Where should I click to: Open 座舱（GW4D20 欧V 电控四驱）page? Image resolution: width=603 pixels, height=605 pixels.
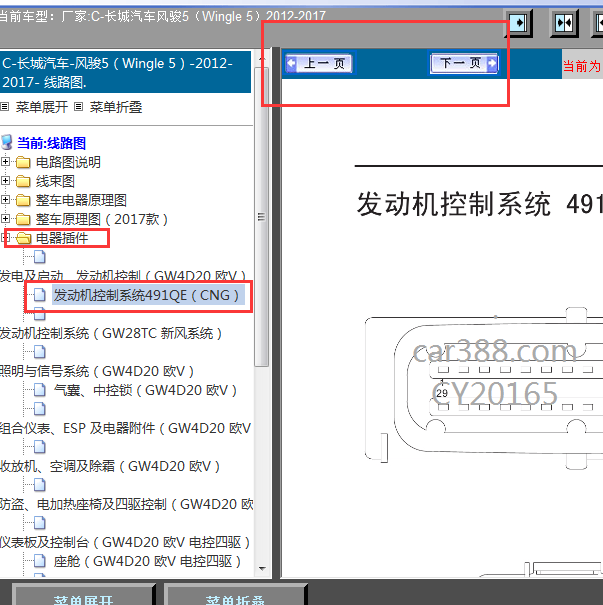coord(147,561)
